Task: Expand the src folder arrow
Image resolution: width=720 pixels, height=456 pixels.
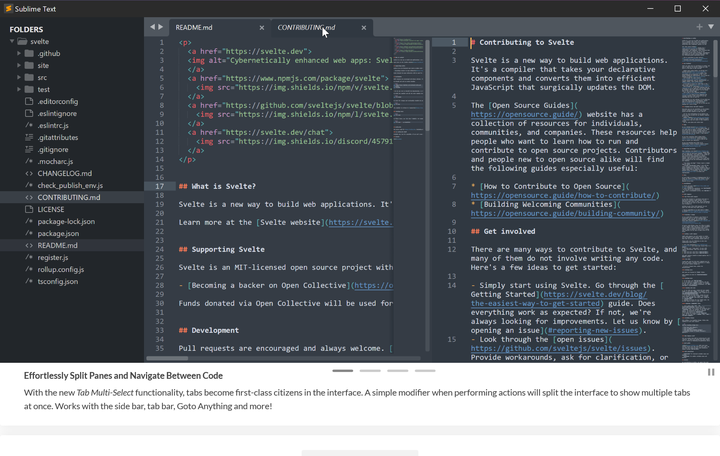Action: [19, 77]
